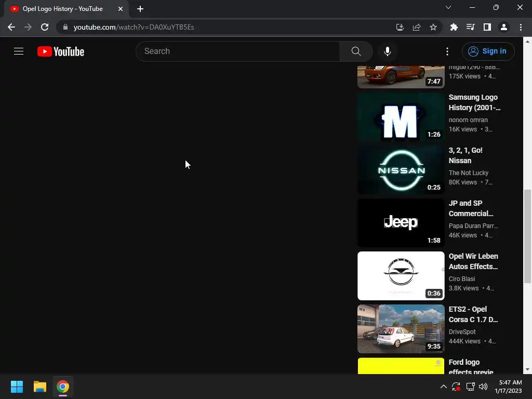Open Nissan logo video thumbnail
Screen dimensions: 532x399
pos(401,170)
